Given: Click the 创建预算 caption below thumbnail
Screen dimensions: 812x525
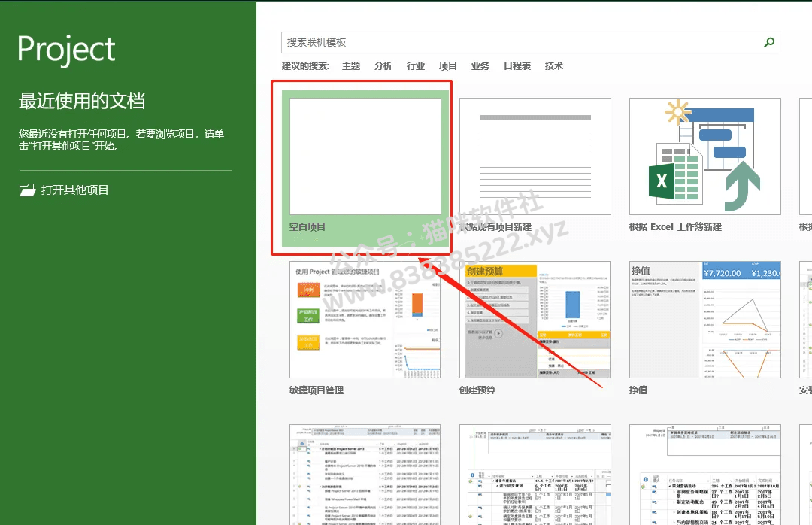Looking at the screenshot, I should (477, 390).
